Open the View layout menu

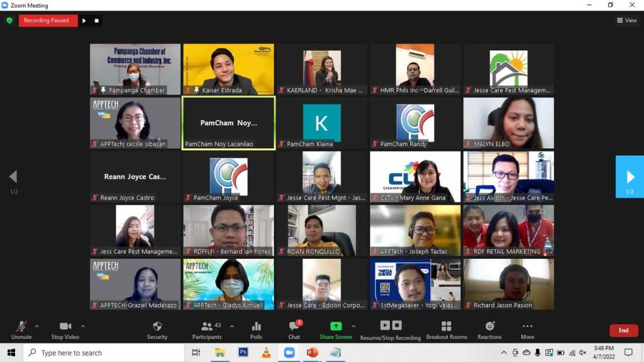[x=627, y=20]
